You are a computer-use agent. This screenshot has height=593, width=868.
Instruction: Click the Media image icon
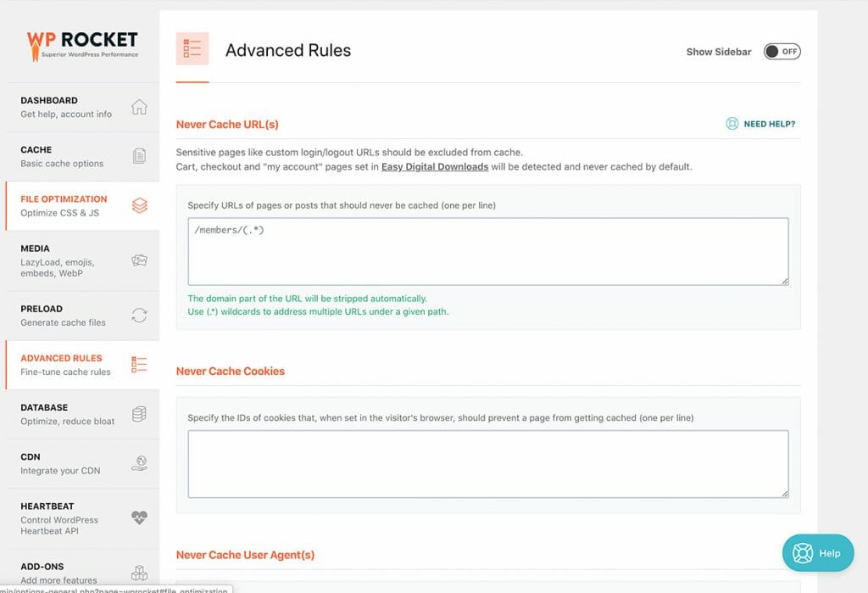140,260
